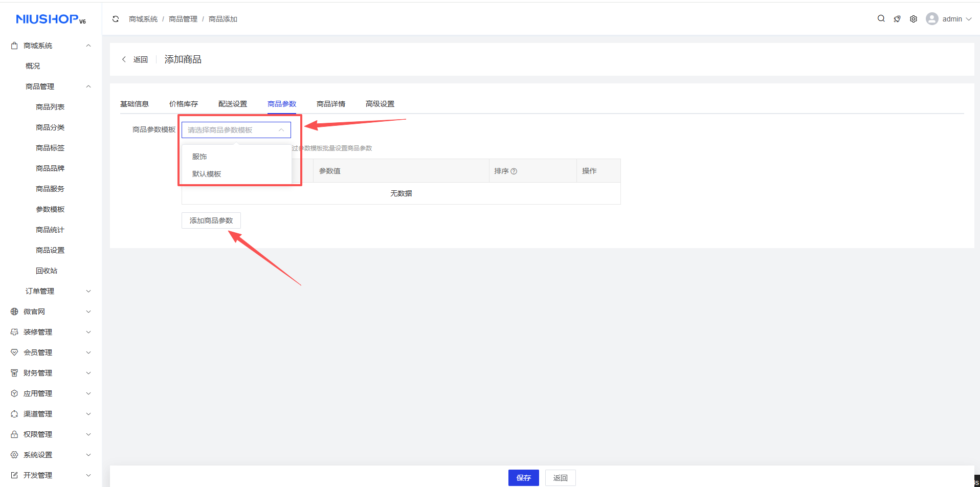Select 服饰 from template list
Screen dimensions: 980x487
[x=199, y=157]
